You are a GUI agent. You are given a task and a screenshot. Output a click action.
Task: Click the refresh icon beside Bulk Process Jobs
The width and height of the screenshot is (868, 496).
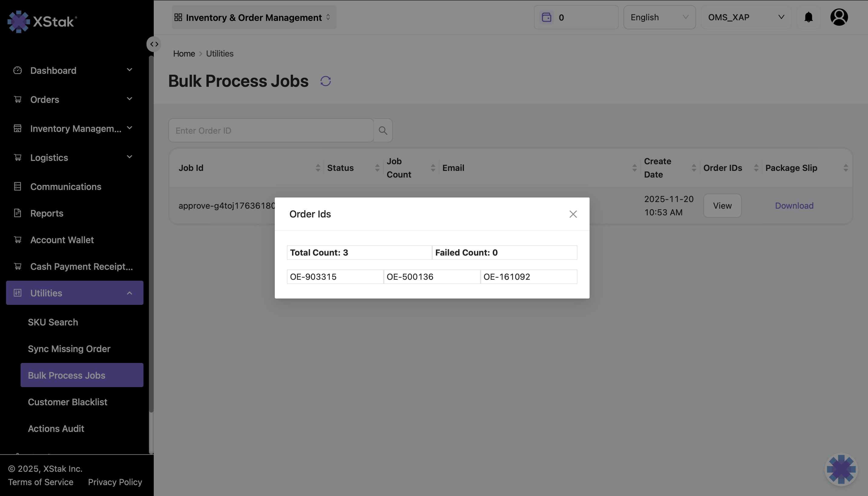coord(325,81)
